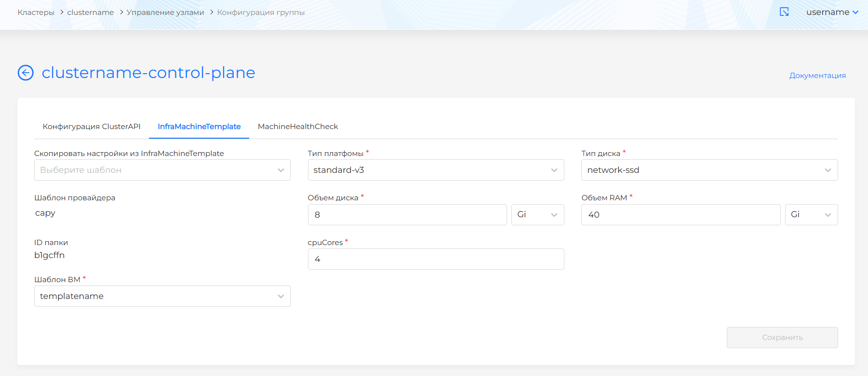Screen dimensions: 868x376
Task: Focus the Объем RAM input field
Action: (681, 215)
